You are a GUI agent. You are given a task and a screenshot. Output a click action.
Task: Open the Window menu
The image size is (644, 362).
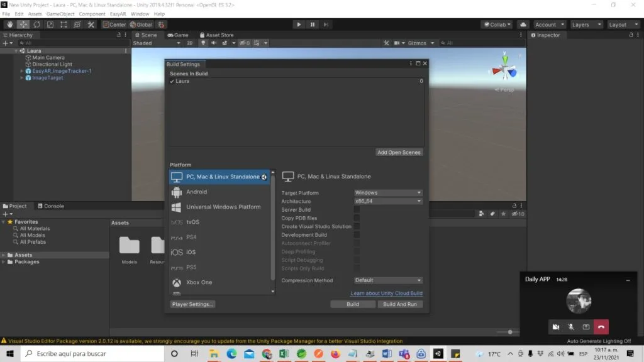[140, 14]
